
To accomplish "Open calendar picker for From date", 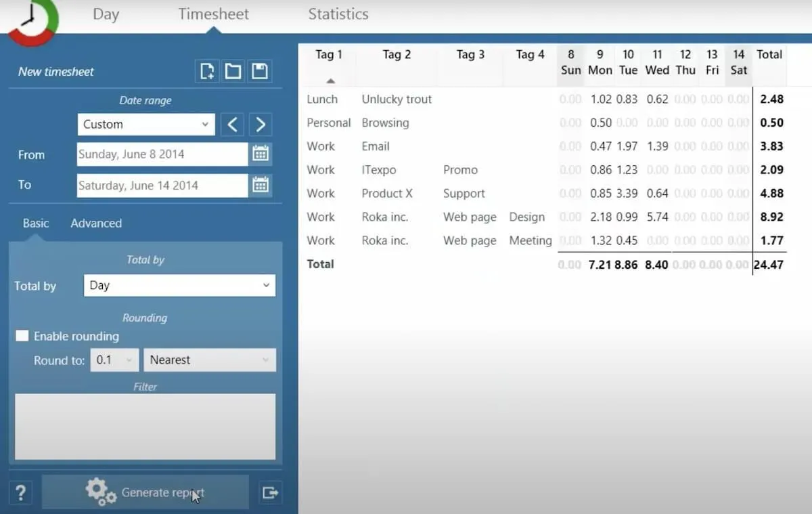I will 261,154.
